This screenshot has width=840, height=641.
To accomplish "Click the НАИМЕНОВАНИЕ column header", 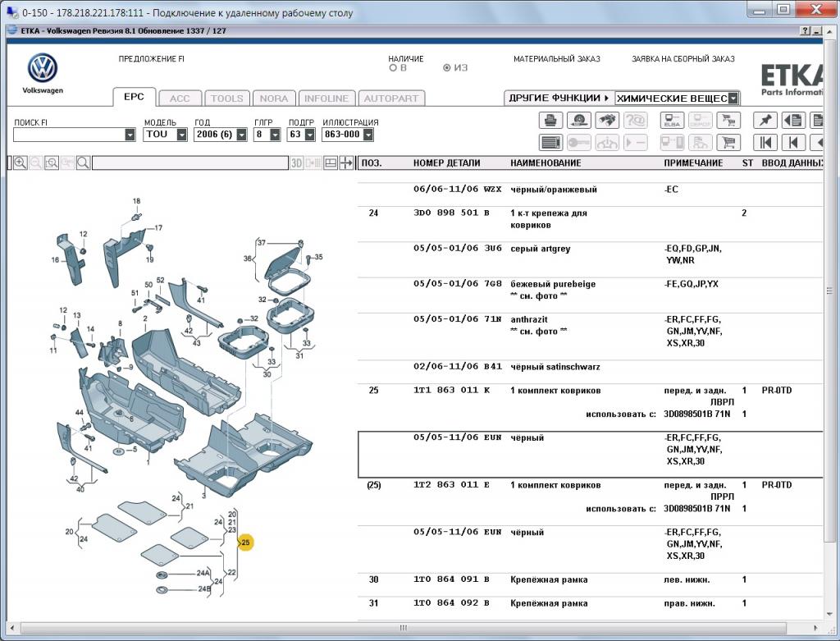I will (x=546, y=163).
